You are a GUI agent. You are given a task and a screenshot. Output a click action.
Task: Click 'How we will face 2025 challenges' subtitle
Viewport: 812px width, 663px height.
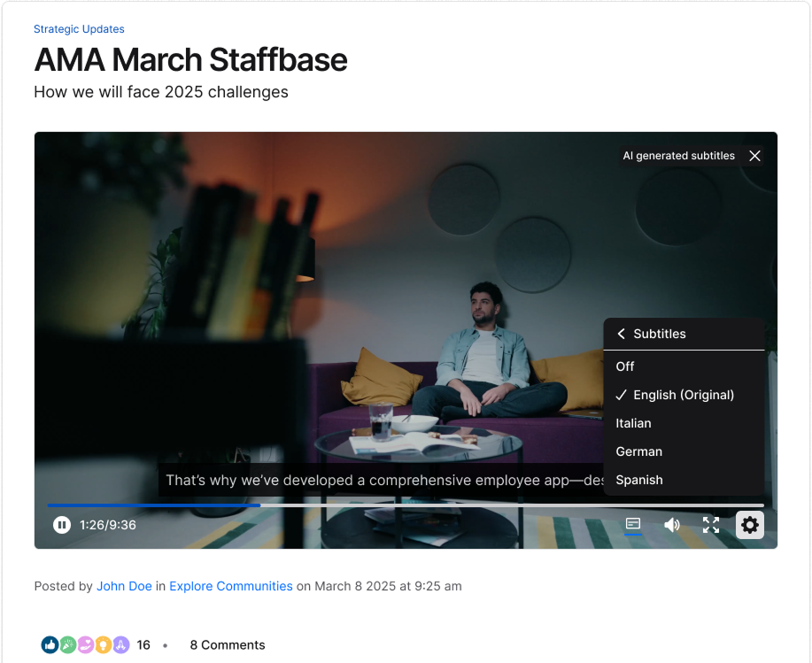point(161,91)
